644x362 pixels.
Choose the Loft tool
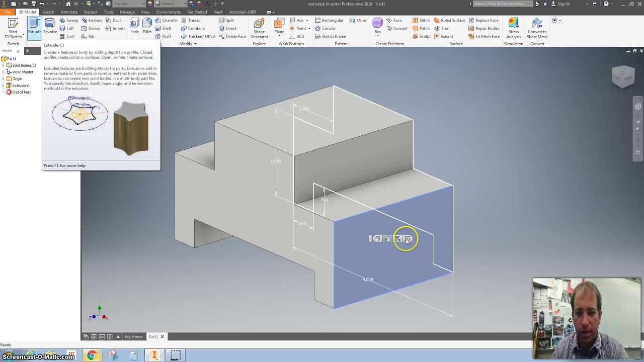point(66,29)
